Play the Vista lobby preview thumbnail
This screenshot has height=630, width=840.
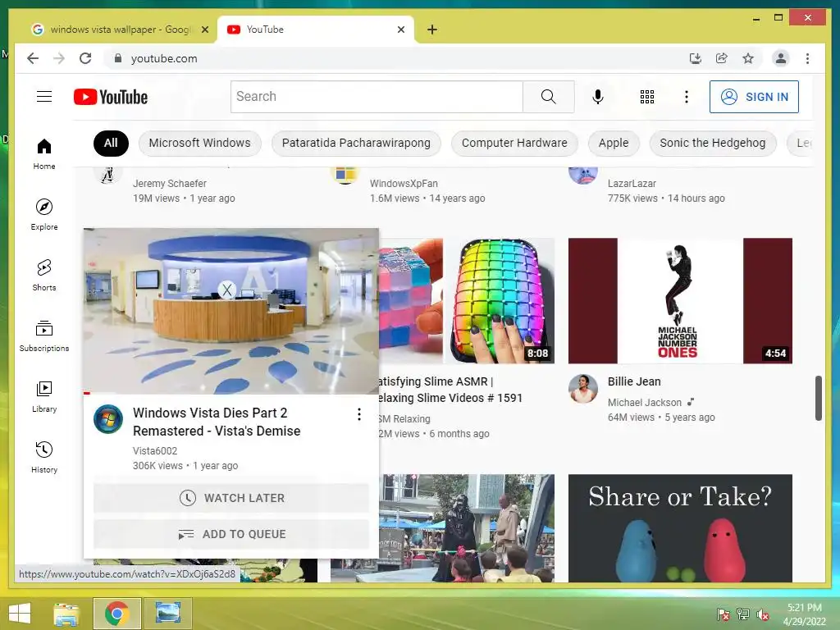click(x=231, y=311)
